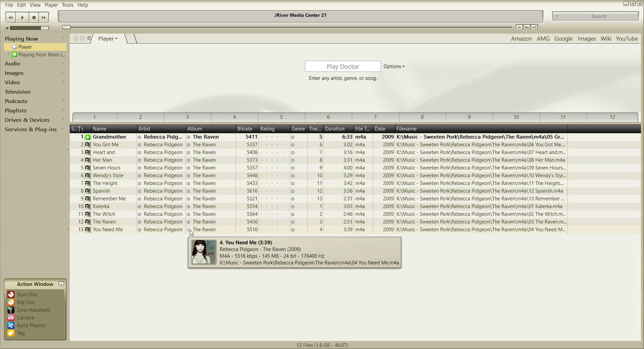
Task: Open the Player view dropdown tab
Action: (x=108, y=39)
